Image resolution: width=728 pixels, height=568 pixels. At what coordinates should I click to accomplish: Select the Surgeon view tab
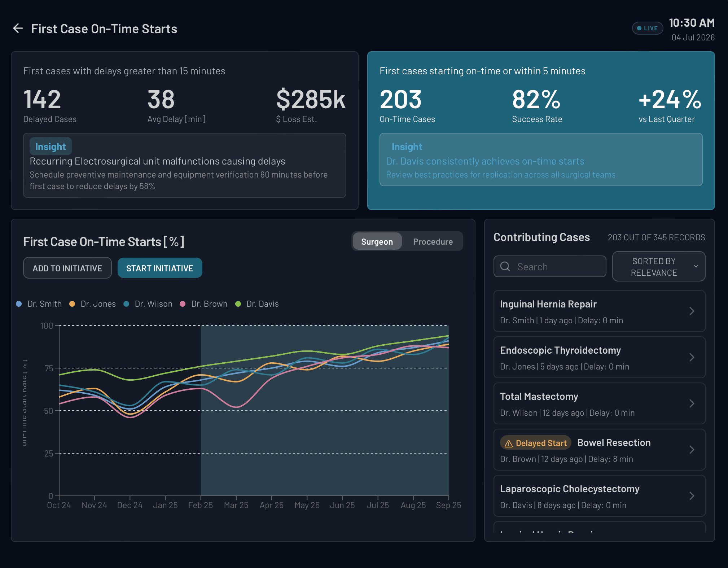click(x=377, y=241)
